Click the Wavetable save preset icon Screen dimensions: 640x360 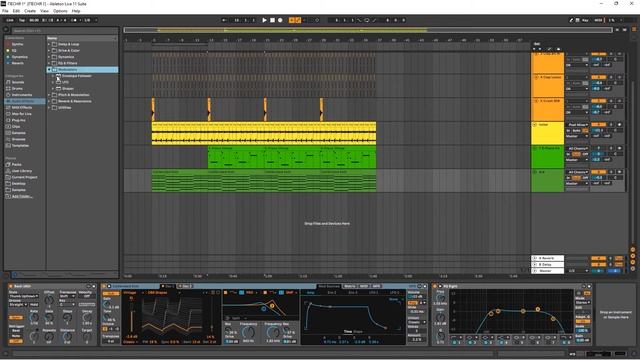424,286
